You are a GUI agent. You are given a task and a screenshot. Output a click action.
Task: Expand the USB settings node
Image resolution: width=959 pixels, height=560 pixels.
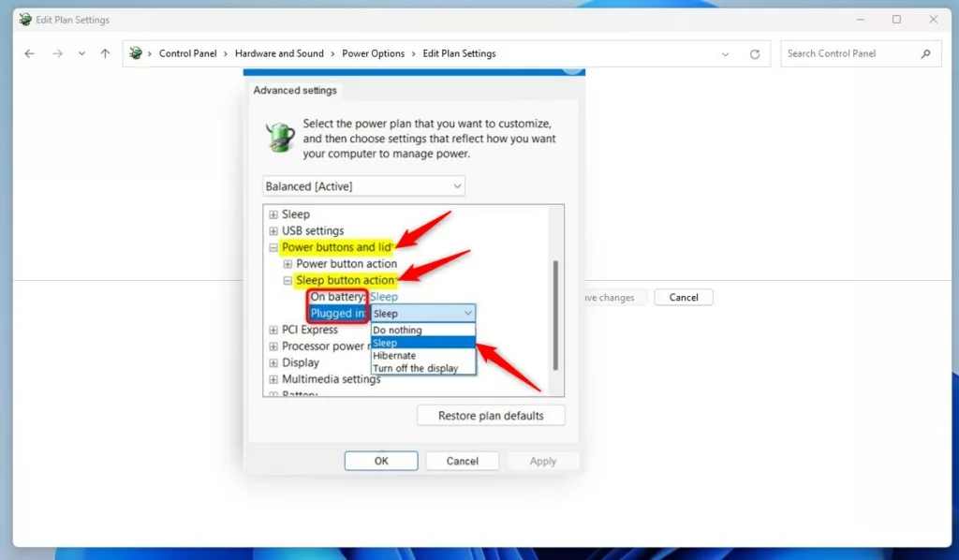(x=273, y=231)
